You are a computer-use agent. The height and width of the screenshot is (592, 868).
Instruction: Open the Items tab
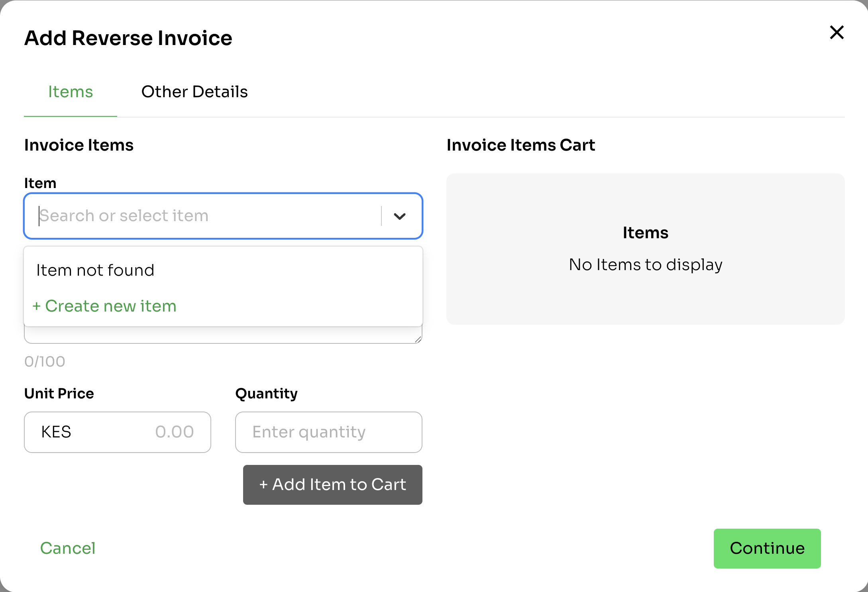pyautogui.click(x=71, y=92)
